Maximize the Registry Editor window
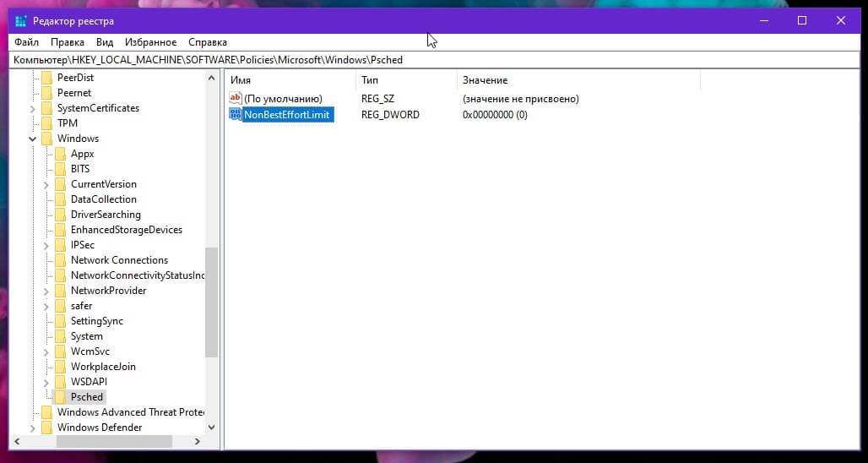The image size is (868, 463). tap(802, 21)
